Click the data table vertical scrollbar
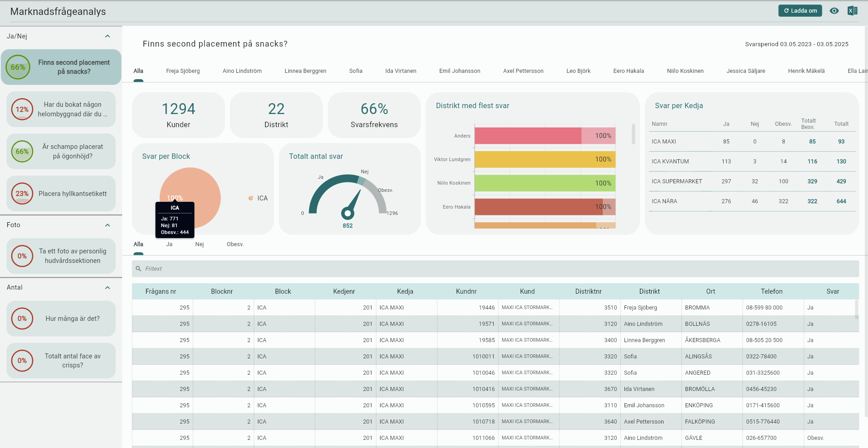 856,309
